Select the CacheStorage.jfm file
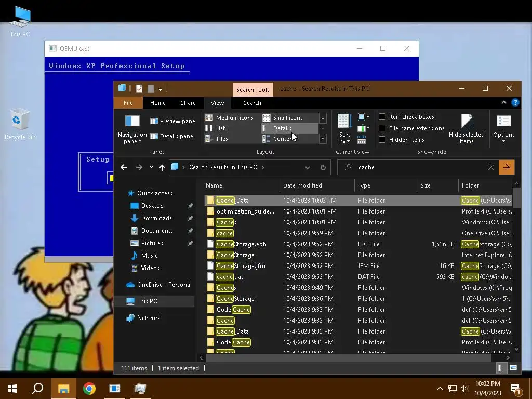Screen dimensions: 532x399 (x=358, y=266)
